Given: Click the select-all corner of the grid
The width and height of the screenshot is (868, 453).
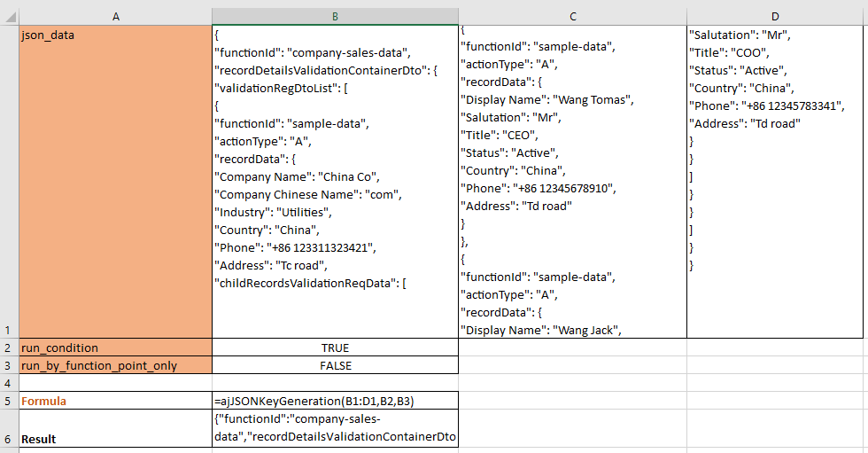Looking at the screenshot, I should [9, 17].
